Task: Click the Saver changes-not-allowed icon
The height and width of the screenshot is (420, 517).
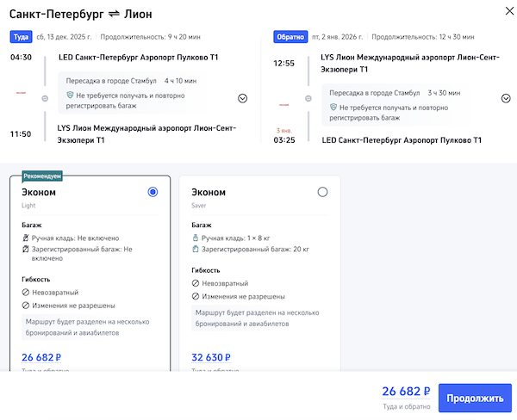Action: [x=196, y=296]
